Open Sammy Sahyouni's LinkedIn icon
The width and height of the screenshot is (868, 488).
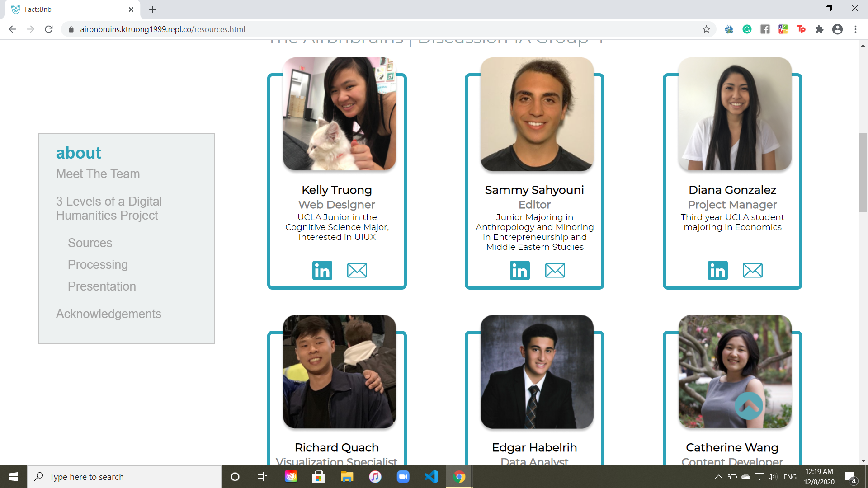(x=519, y=270)
